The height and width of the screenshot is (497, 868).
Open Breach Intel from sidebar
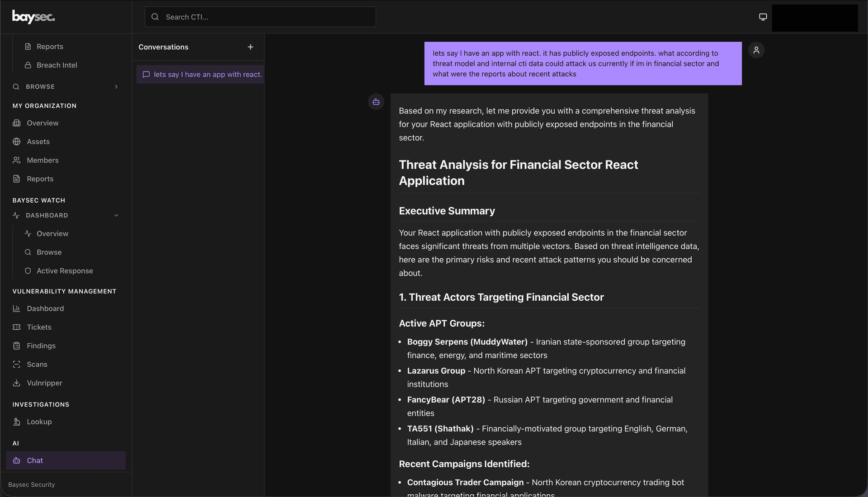click(x=57, y=65)
